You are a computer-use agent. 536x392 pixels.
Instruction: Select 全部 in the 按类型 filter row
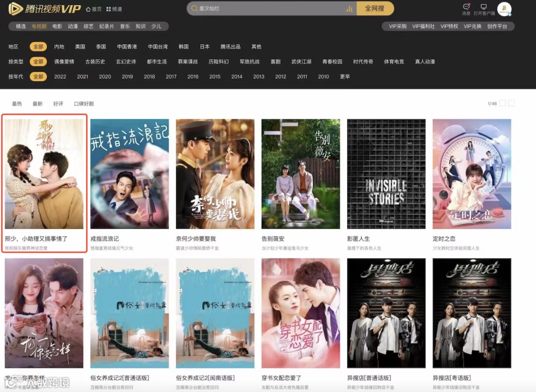coord(38,62)
